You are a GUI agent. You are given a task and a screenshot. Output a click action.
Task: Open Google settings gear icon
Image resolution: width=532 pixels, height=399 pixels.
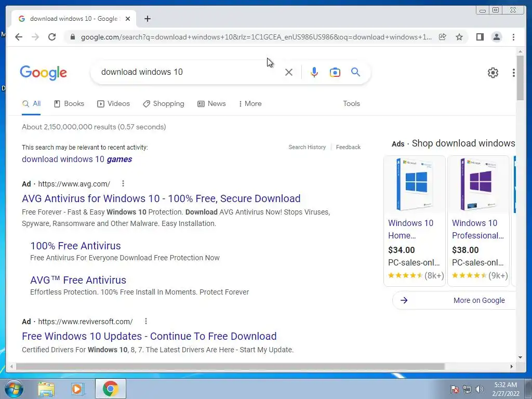pyautogui.click(x=493, y=72)
